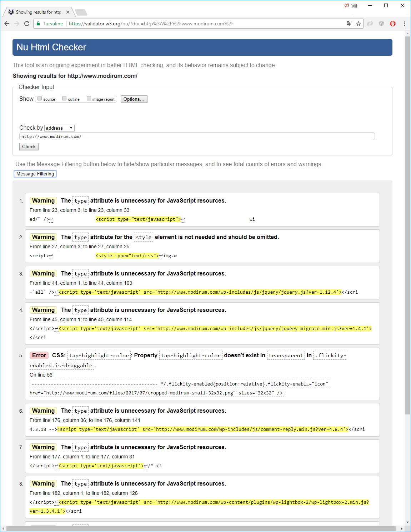411x532 pixels.
Task: Click the translate page icon in address bar
Action: tap(349, 24)
